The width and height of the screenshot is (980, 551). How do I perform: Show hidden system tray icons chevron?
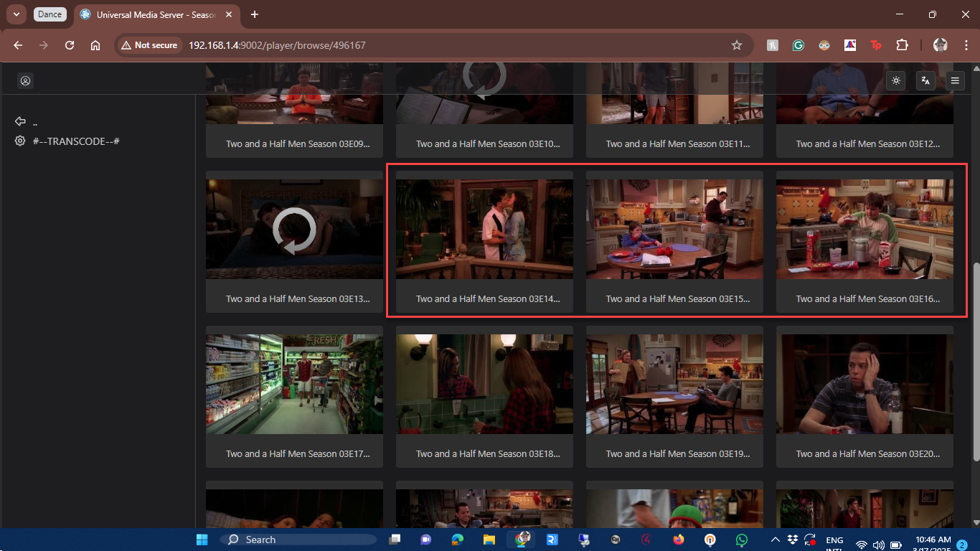(775, 540)
